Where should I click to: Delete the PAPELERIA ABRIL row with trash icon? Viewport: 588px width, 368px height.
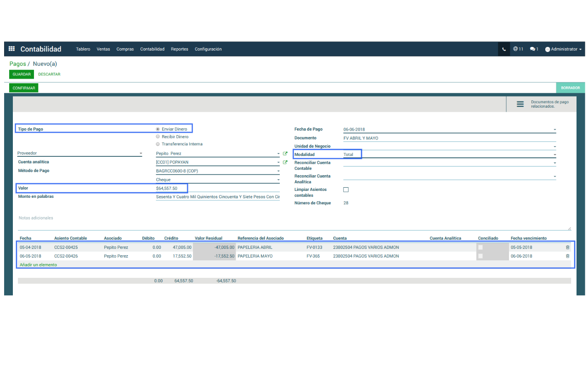[567, 247]
